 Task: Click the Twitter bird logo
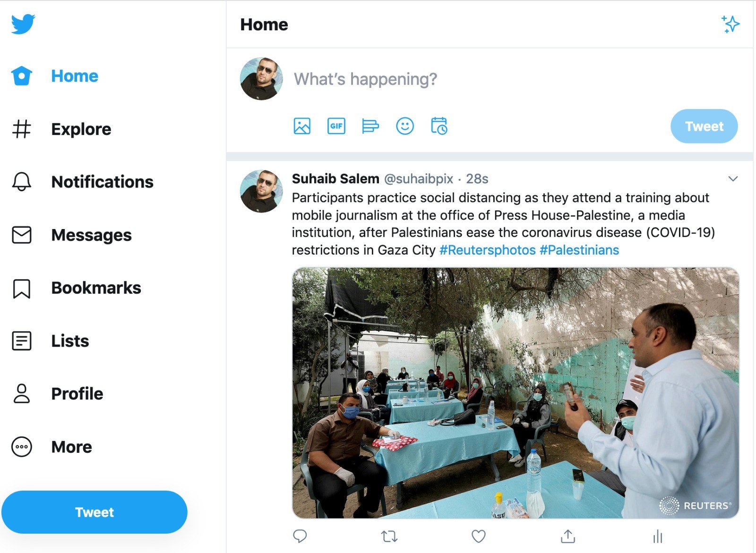click(x=23, y=24)
